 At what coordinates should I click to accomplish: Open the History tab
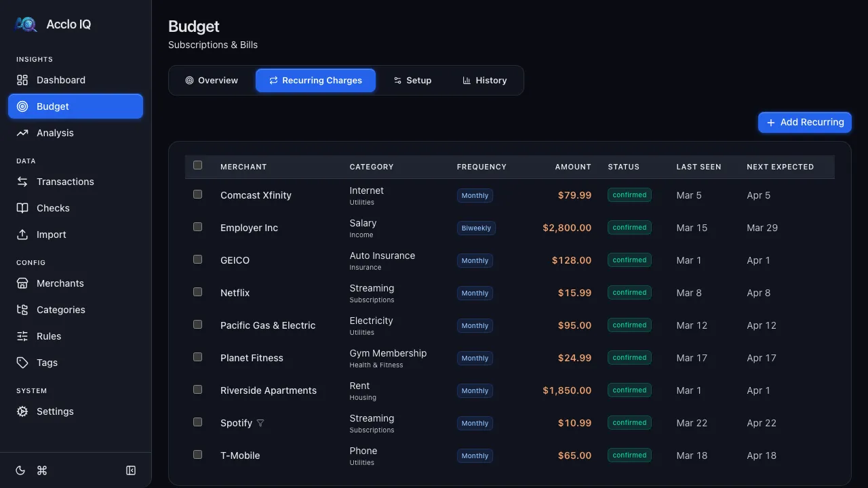(485, 80)
